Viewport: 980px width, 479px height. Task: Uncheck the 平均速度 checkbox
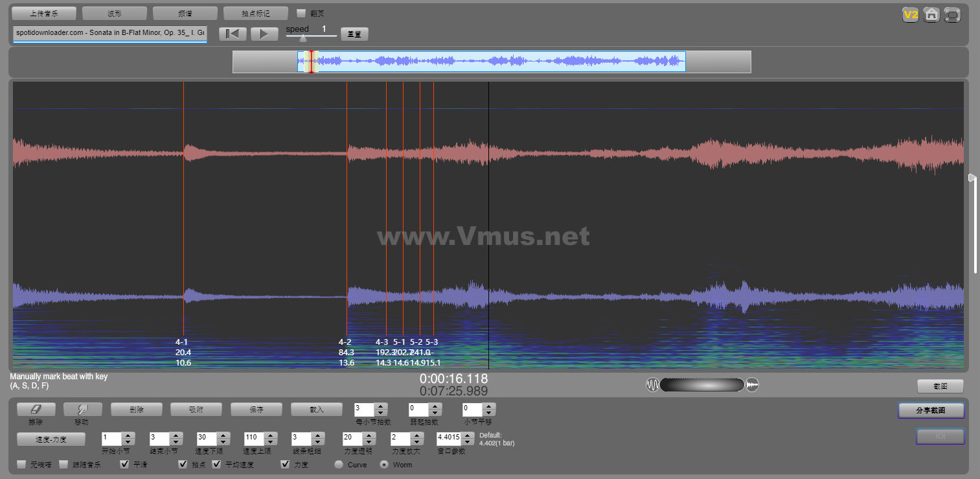(x=216, y=465)
